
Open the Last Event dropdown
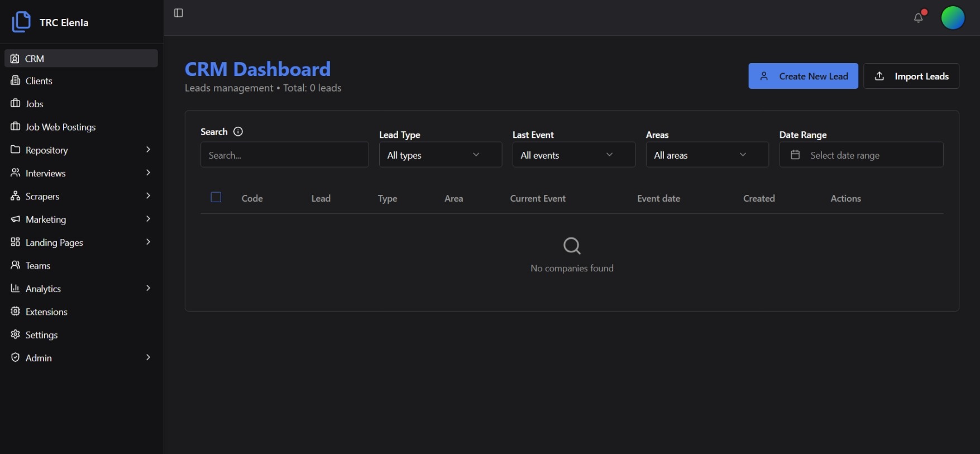(x=573, y=155)
